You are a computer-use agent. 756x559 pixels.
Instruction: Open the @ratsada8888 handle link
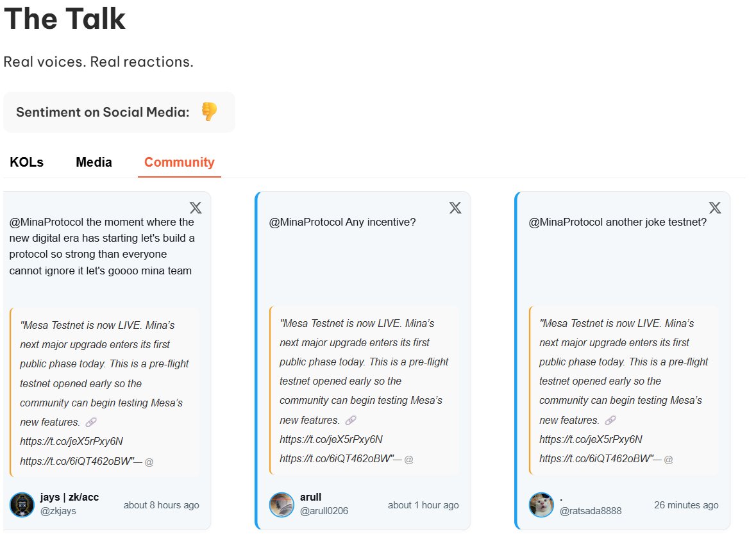click(x=591, y=511)
